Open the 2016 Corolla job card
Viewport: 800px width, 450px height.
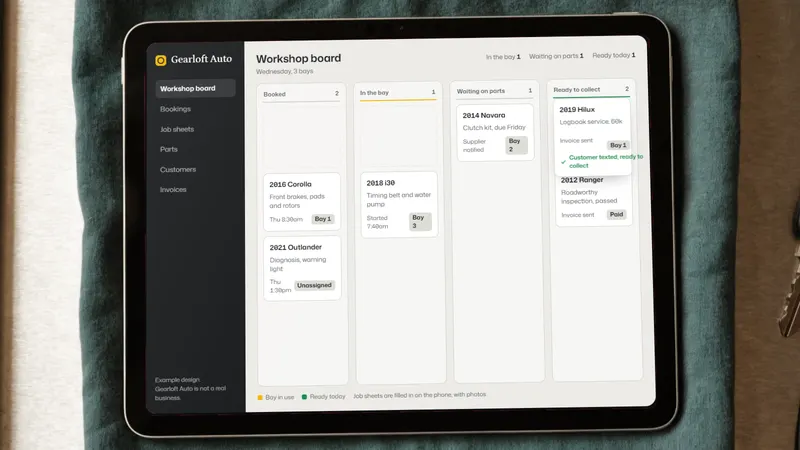[x=302, y=202]
